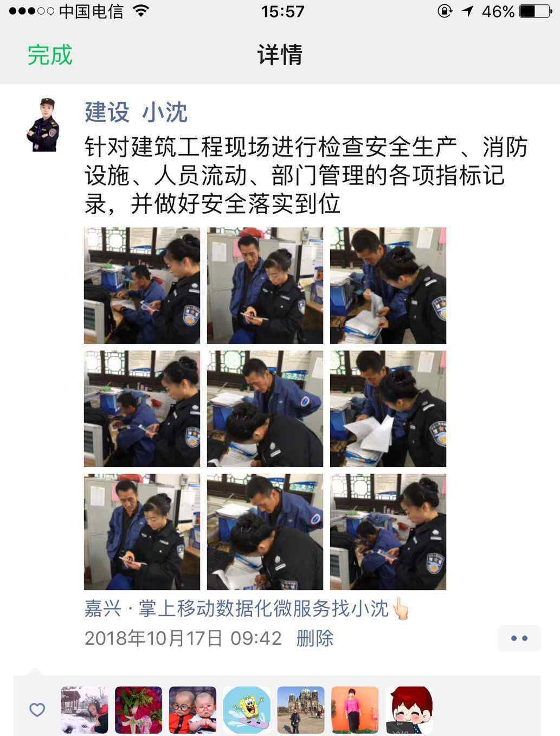Viewport: 560px width, 736px height.
Task: Tap the heart like icon
Action: point(37,709)
